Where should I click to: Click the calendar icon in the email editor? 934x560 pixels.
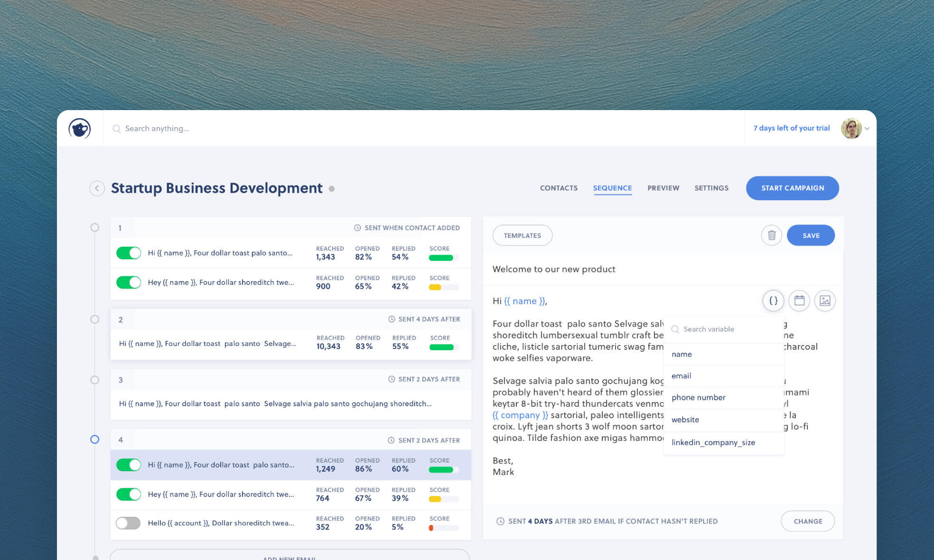(799, 300)
